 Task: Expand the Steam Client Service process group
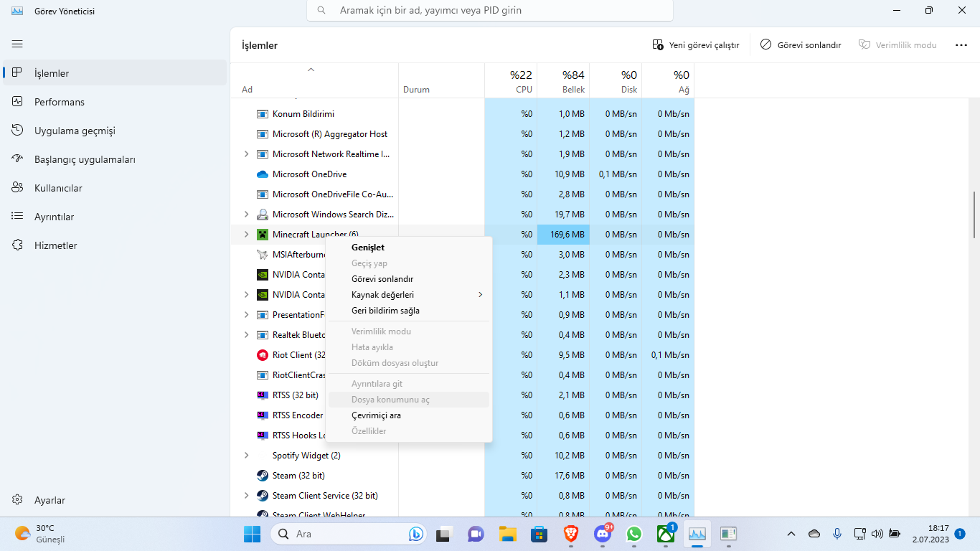(246, 496)
